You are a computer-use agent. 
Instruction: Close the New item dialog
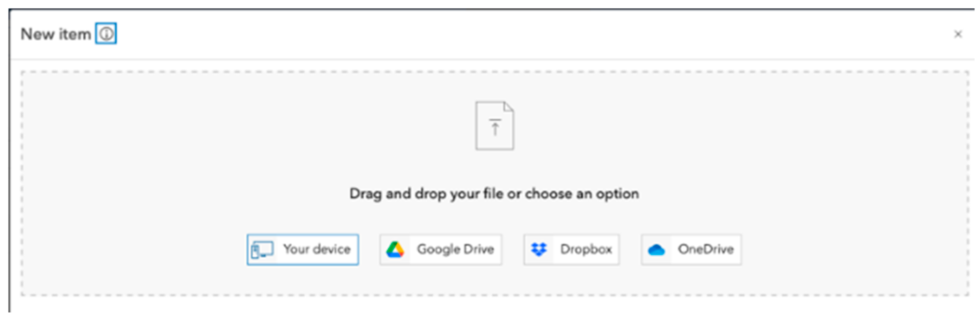click(958, 34)
